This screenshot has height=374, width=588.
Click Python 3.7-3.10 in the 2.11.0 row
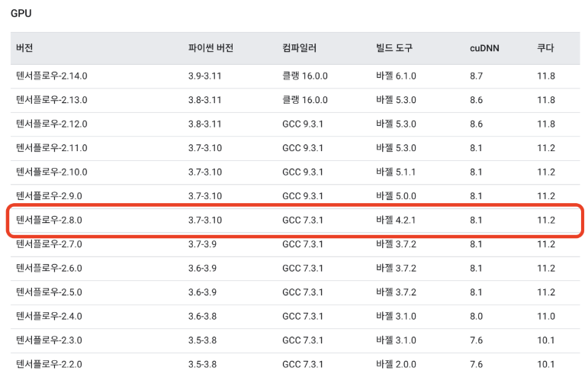(x=205, y=148)
